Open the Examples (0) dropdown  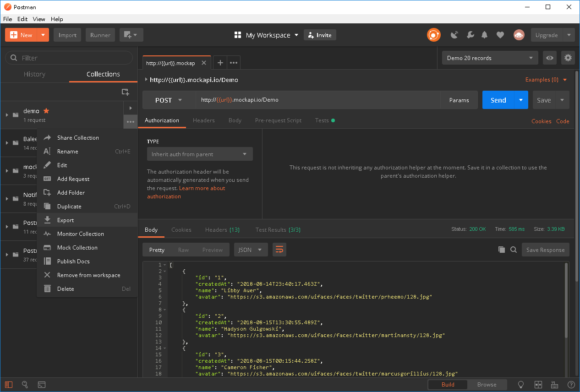tap(546, 80)
